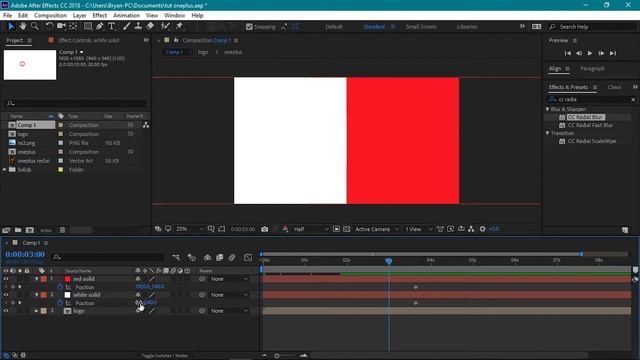Toggle red solid Position keyframe diamond checkbox
The height and width of the screenshot is (360, 640).
13,287
